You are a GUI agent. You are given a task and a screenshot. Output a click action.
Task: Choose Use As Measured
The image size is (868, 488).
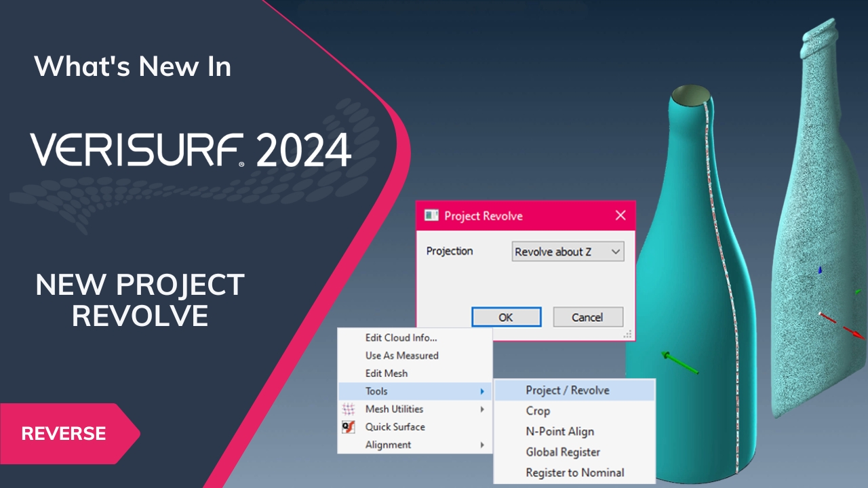pos(414,355)
